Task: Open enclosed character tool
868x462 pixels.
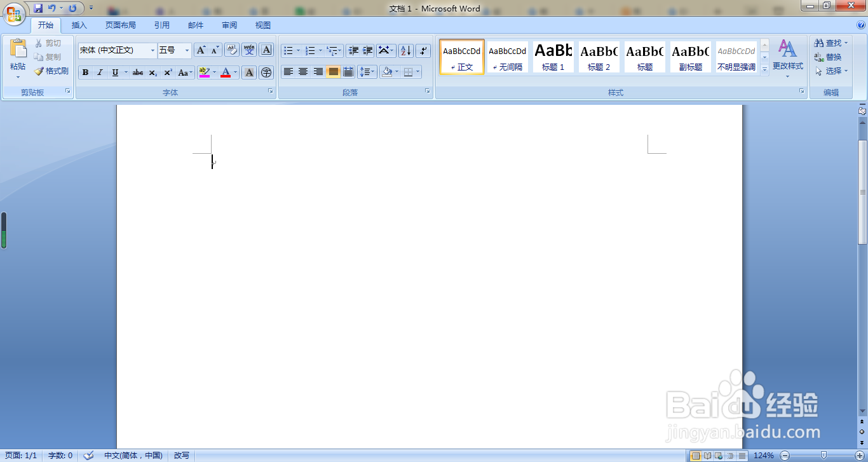Action: point(266,72)
